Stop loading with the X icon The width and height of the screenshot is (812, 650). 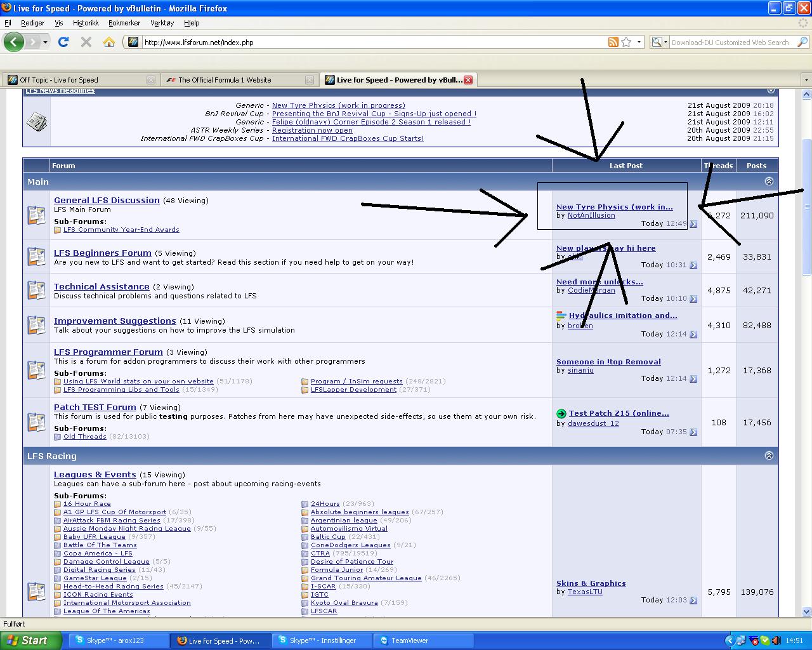coord(86,43)
